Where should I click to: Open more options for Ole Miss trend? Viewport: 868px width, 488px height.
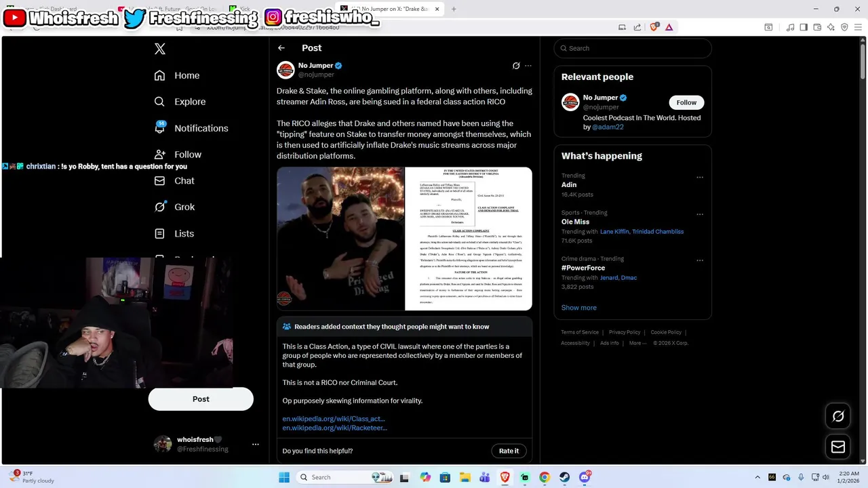(700, 215)
